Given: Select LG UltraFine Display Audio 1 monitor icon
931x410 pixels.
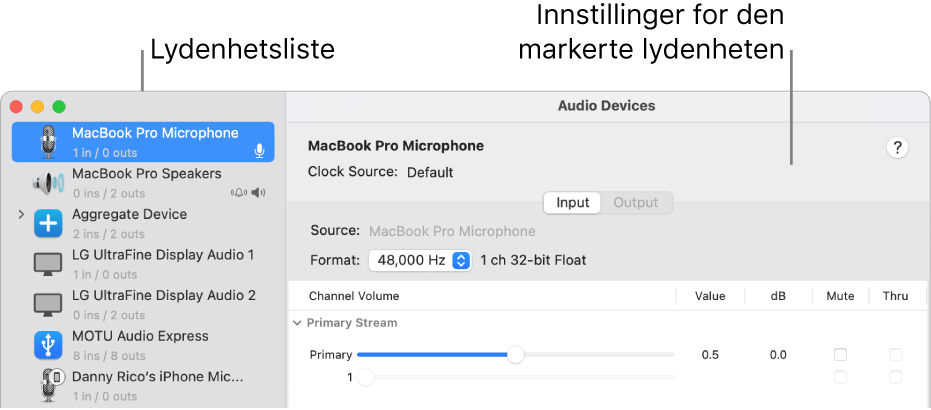Looking at the screenshot, I should coord(48,265).
